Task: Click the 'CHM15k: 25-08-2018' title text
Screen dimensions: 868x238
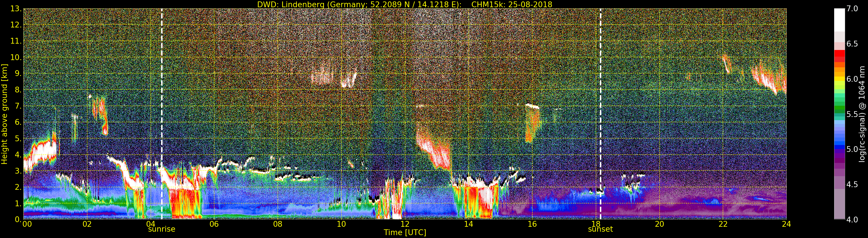Action: click(x=512, y=4)
